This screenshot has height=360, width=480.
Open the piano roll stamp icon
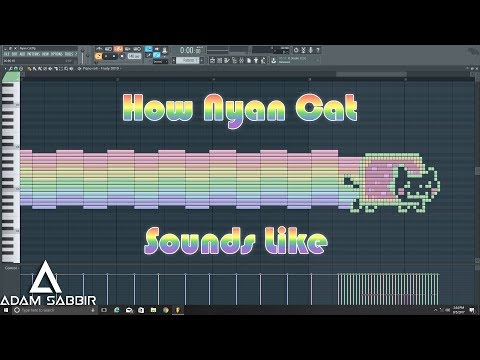point(21,69)
